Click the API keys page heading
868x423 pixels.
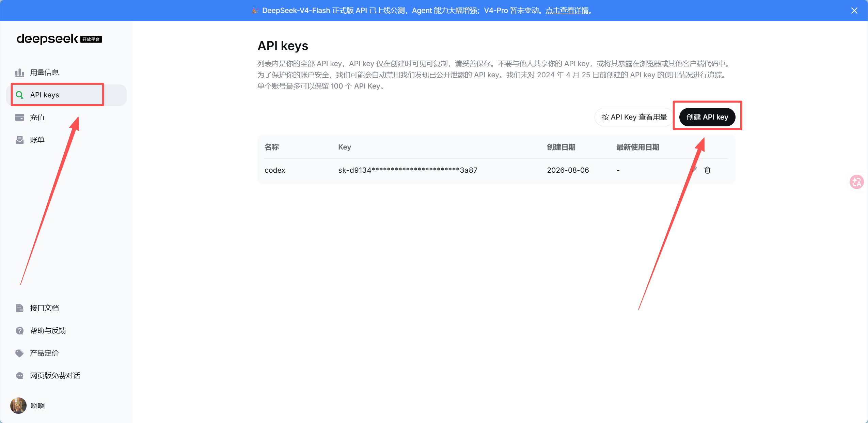[283, 46]
